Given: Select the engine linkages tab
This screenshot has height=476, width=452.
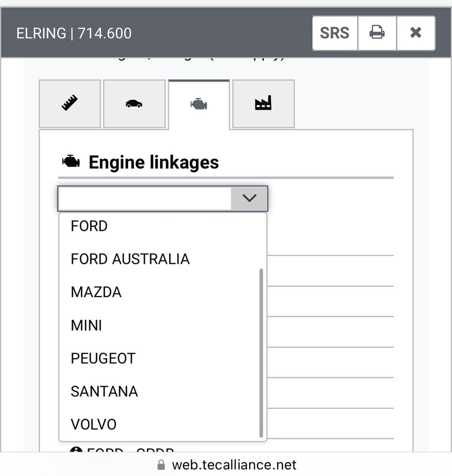Looking at the screenshot, I should pos(199,105).
